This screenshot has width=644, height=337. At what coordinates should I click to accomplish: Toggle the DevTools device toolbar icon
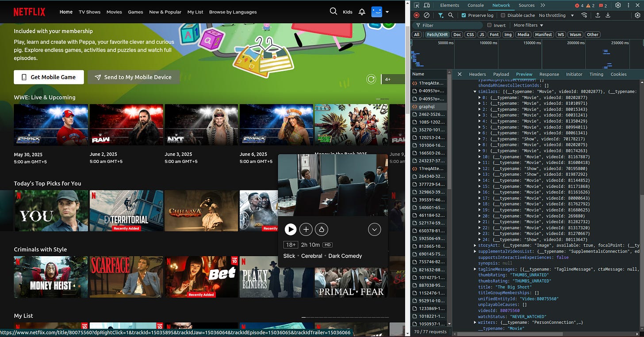427,5
